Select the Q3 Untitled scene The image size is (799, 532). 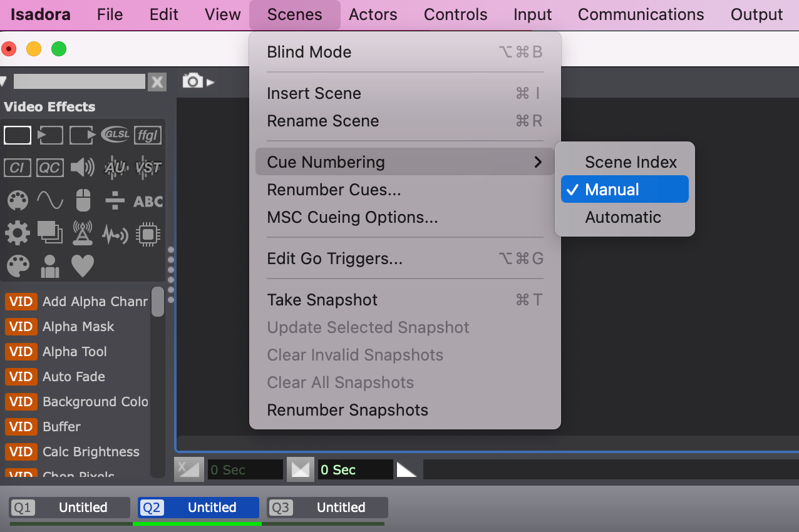[327, 508]
